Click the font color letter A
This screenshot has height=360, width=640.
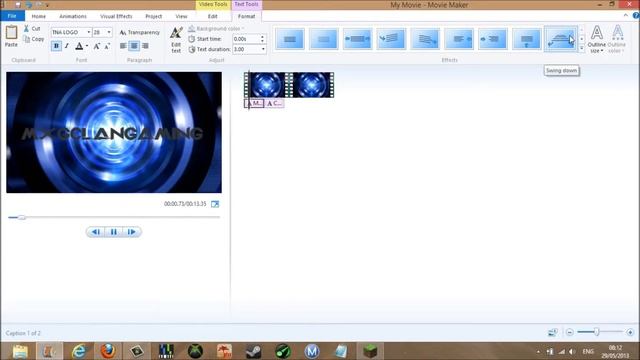79,46
